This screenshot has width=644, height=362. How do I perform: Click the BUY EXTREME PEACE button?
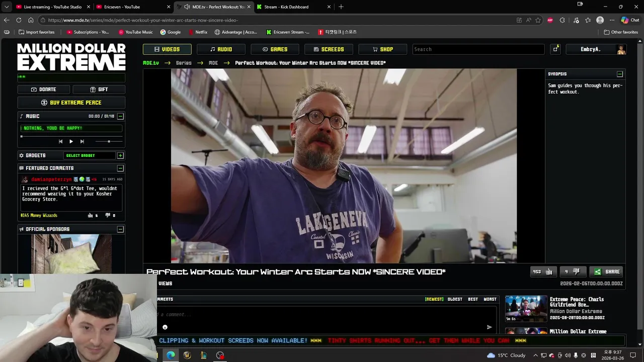coord(71,103)
